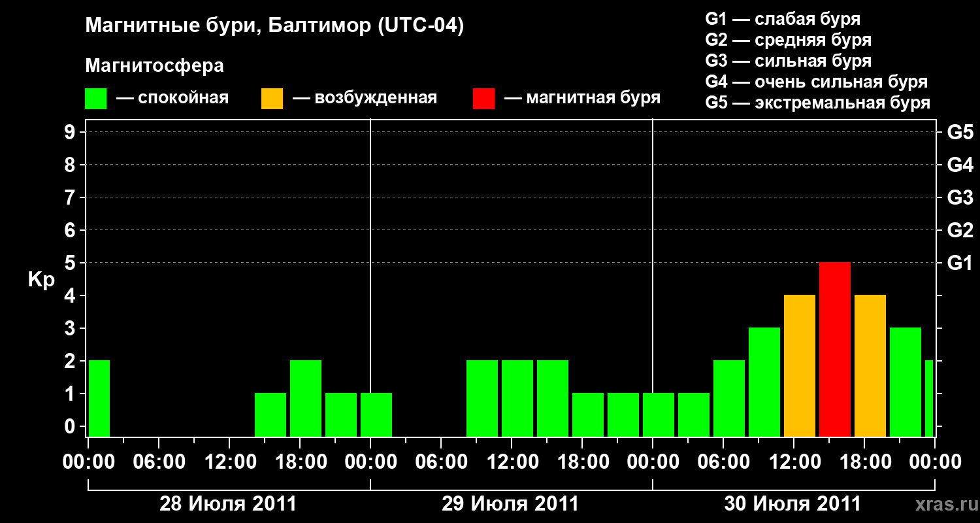Click the 'G5 — экстремальная буря' legend line

(x=818, y=103)
